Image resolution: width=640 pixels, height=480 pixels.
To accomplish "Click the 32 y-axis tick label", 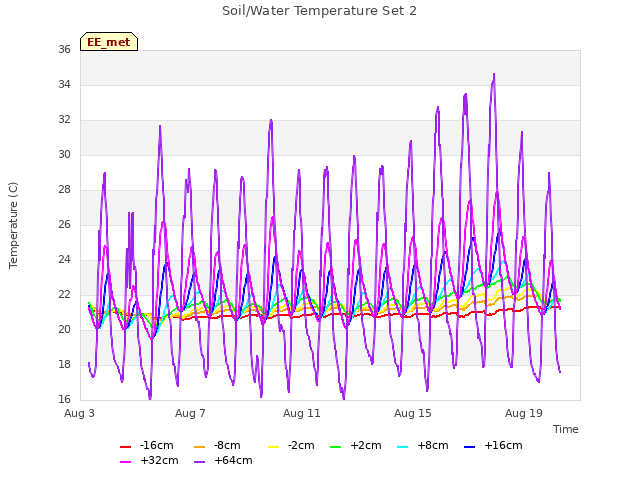I will 64,120.
